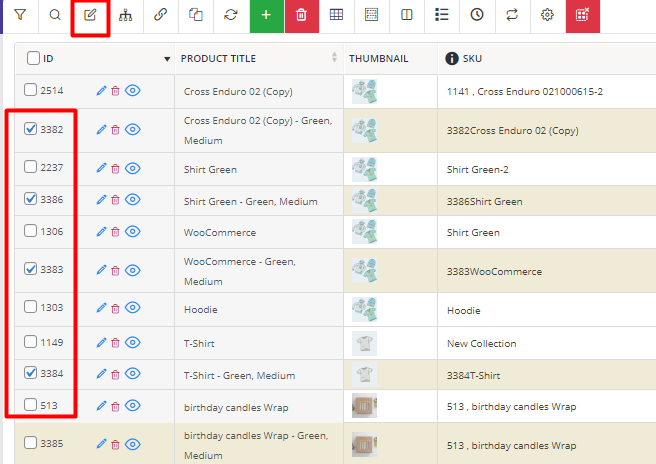Image resolution: width=656 pixels, height=464 pixels.
Task: Uncheck the box for product 3386
Action: point(30,198)
